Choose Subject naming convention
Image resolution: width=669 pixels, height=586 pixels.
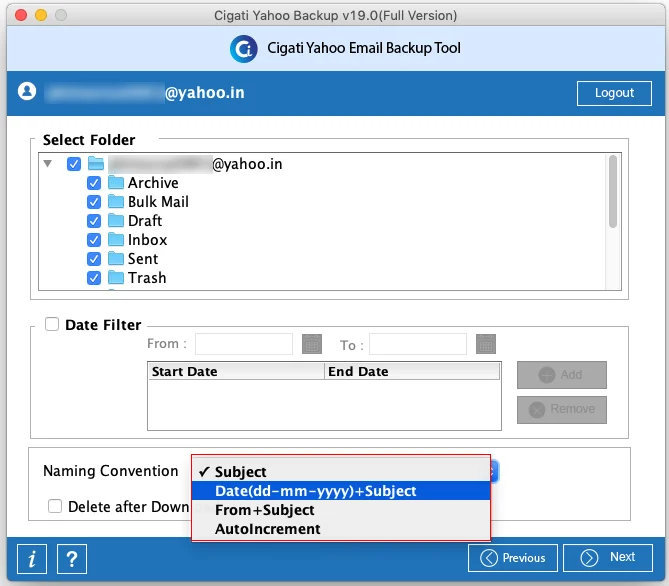point(341,472)
